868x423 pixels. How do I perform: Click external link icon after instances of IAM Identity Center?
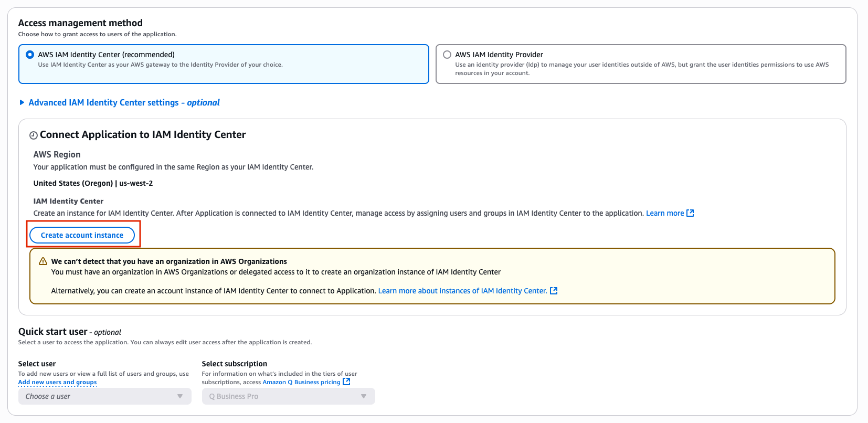coord(554,291)
